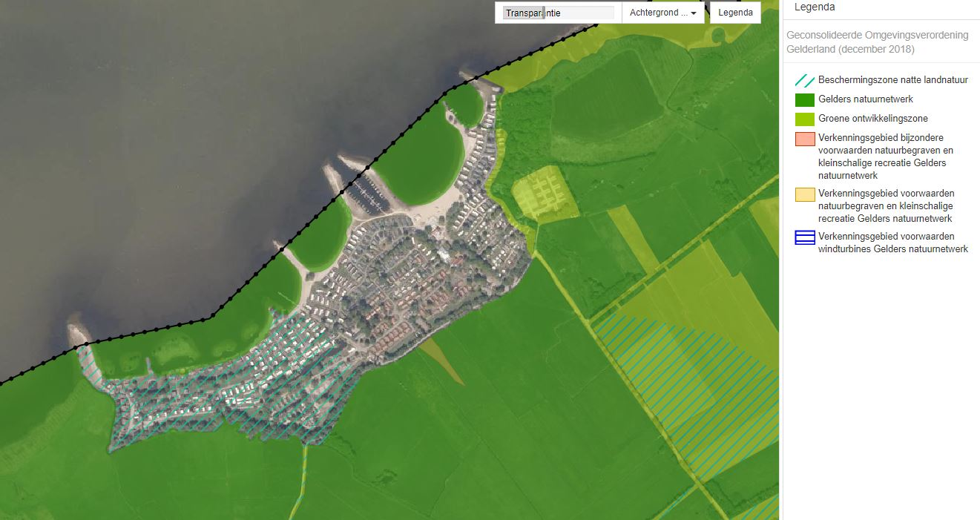
Task: Click the Beschermingszone natte landnatuur label
Action: pos(893,80)
